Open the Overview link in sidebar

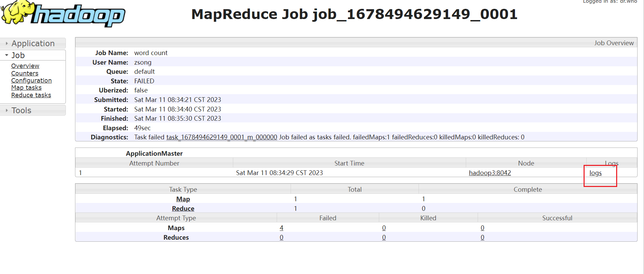25,66
